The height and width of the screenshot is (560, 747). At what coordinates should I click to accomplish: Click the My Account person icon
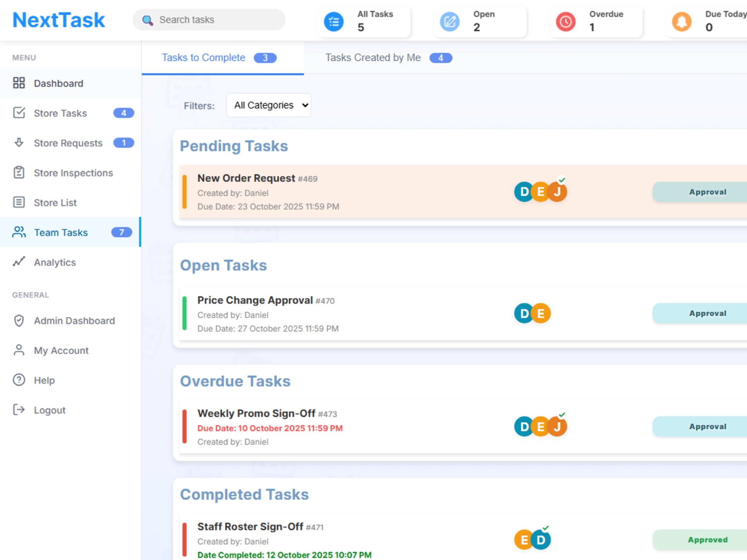19,350
